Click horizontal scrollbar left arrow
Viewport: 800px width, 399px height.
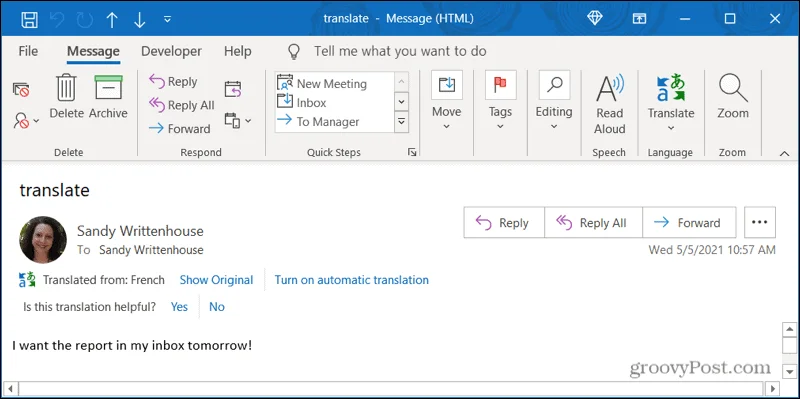11,388
